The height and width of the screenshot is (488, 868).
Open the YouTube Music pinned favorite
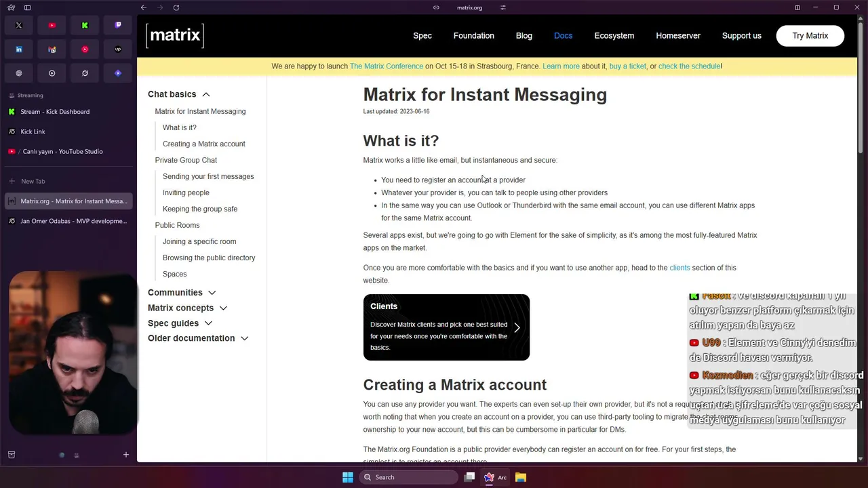(85, 49)
